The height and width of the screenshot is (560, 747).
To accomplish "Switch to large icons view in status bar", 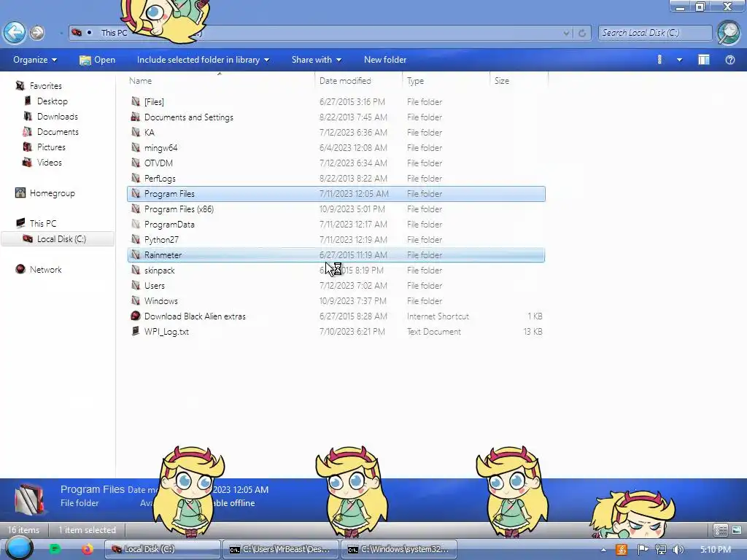I will tap(737, 529).
